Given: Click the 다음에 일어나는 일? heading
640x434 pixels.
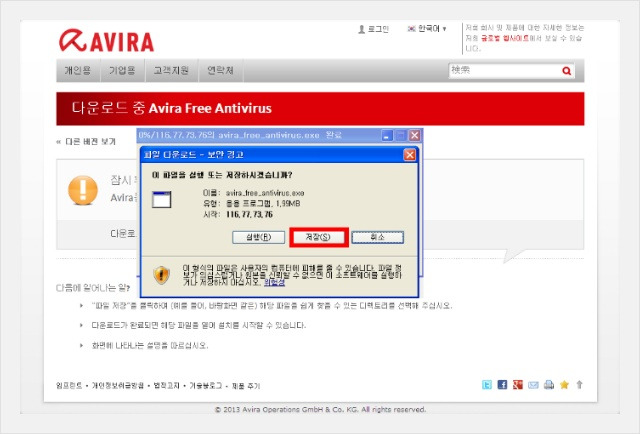Looking at the screenshot, I should coord(93,288).
